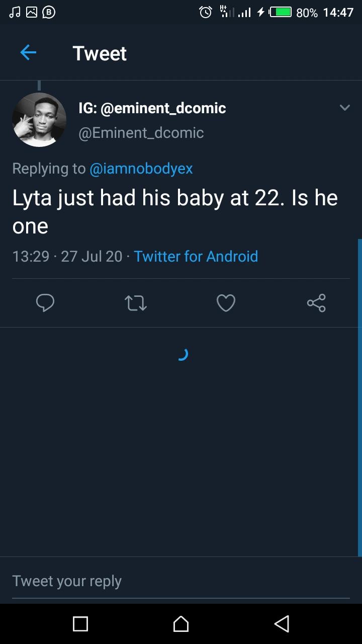Tap the Tweet your reply field

click(x=181, y=581)
